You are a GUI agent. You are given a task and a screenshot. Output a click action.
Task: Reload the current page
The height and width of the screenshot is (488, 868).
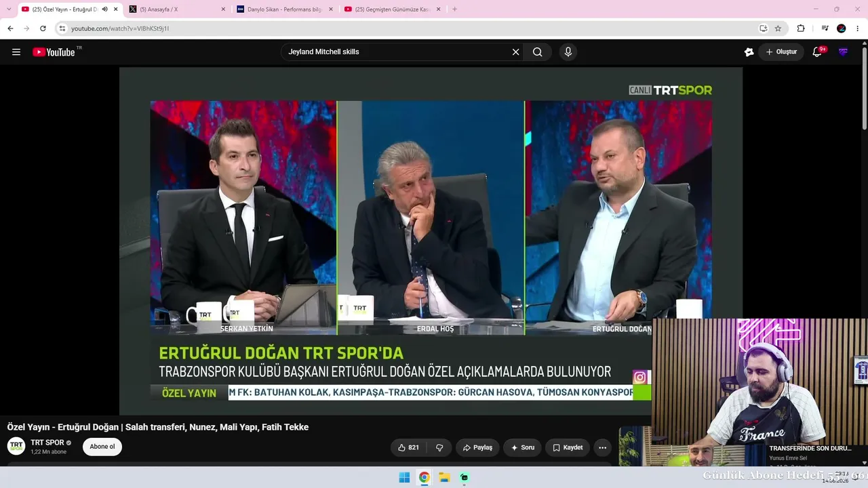43,28
